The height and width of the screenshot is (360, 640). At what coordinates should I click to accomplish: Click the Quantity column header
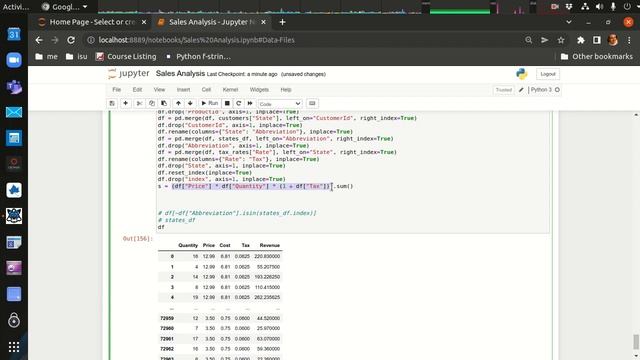tap(188, 245)
